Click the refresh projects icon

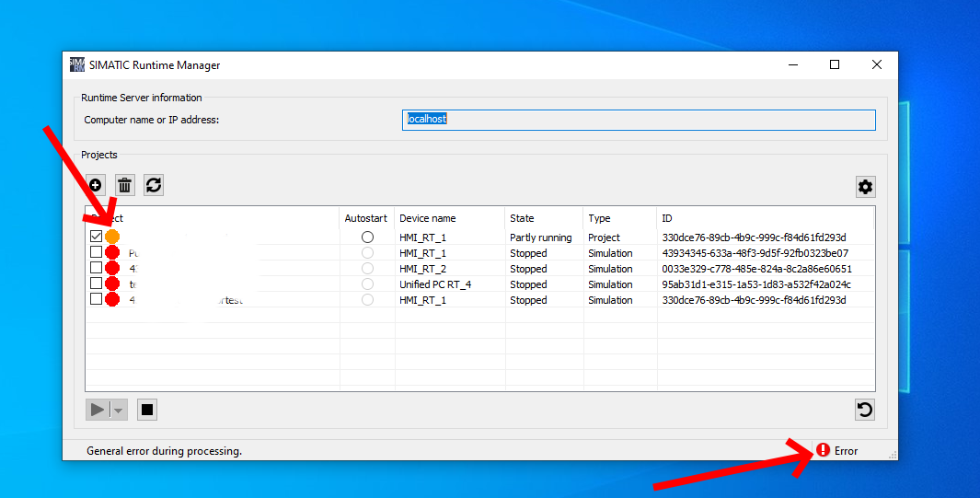click(154, 185)
